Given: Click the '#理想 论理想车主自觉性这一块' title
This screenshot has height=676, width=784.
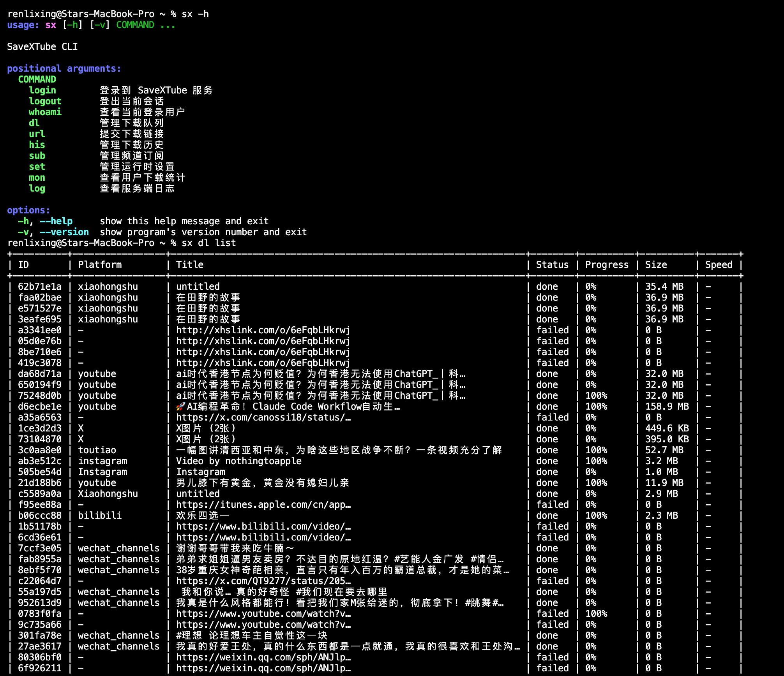Looking at the screenshot, I should click(x=252, y=636).
